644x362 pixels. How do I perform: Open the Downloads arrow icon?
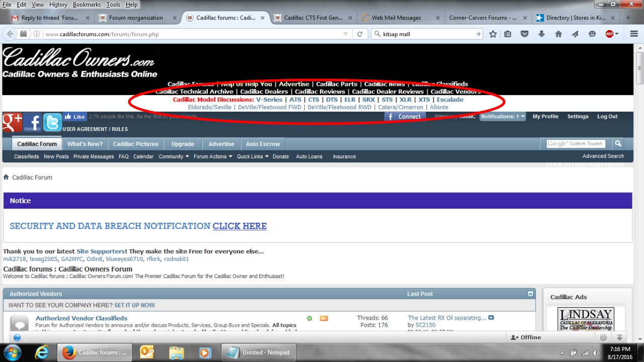pyautogui.click(x=541, y=34)
